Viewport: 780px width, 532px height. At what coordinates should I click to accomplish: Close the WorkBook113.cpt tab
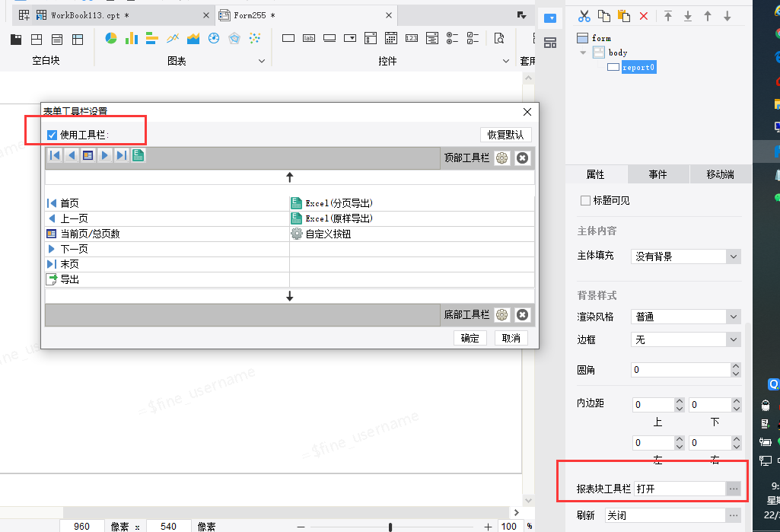206,15
